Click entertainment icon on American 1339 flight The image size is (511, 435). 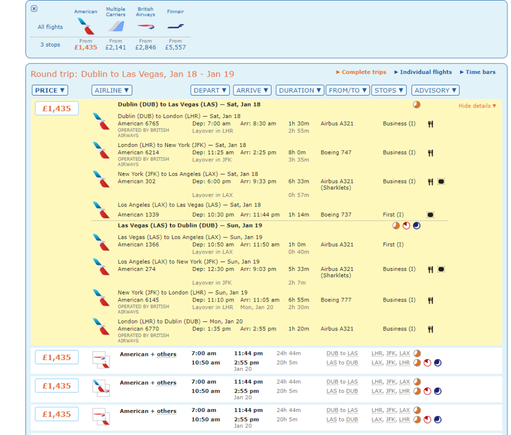pos(430,215)
